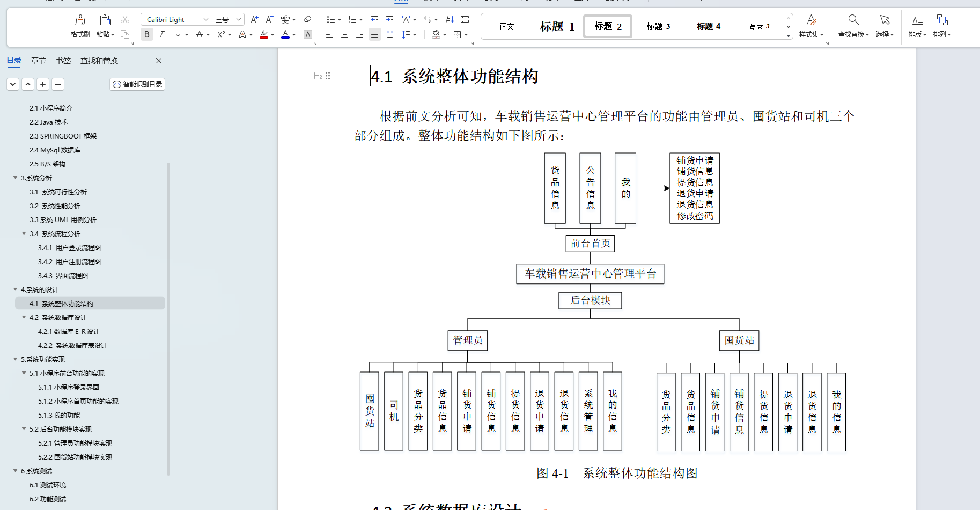Screen dimensions: 980x510
Task: Click the Increase Indent icon
Action: (x=389, y=19)
